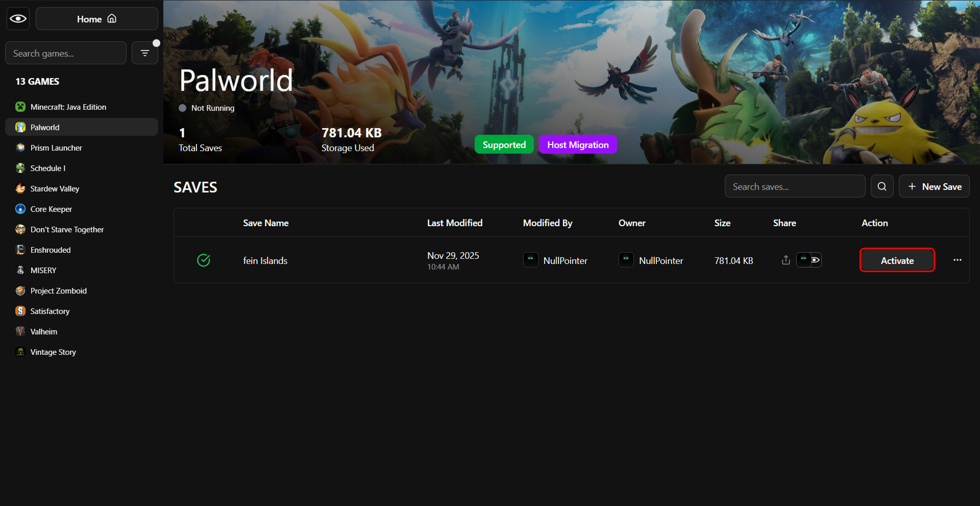Click the 13 GAMES heading
The image size is (980, 506).
click(x=37, y=81)
